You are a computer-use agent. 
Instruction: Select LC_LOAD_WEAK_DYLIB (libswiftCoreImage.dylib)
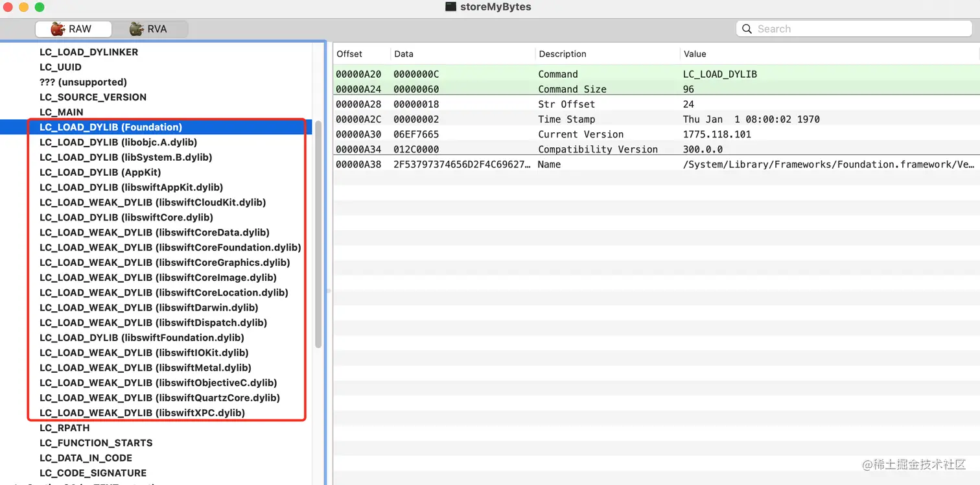click(x=158, y=278)
